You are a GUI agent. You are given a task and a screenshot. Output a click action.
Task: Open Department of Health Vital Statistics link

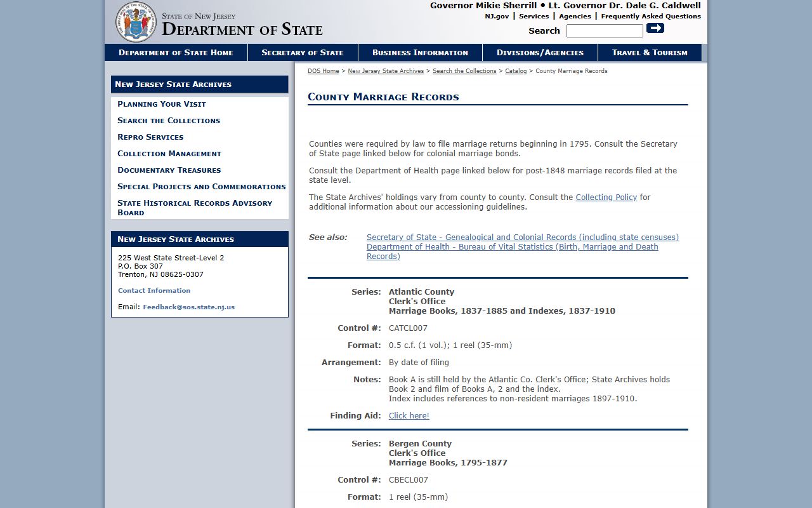513,251
